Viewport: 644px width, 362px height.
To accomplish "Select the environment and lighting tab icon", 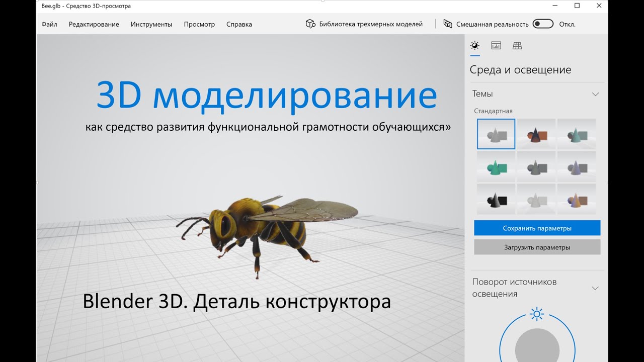I will tap(475, 45).
